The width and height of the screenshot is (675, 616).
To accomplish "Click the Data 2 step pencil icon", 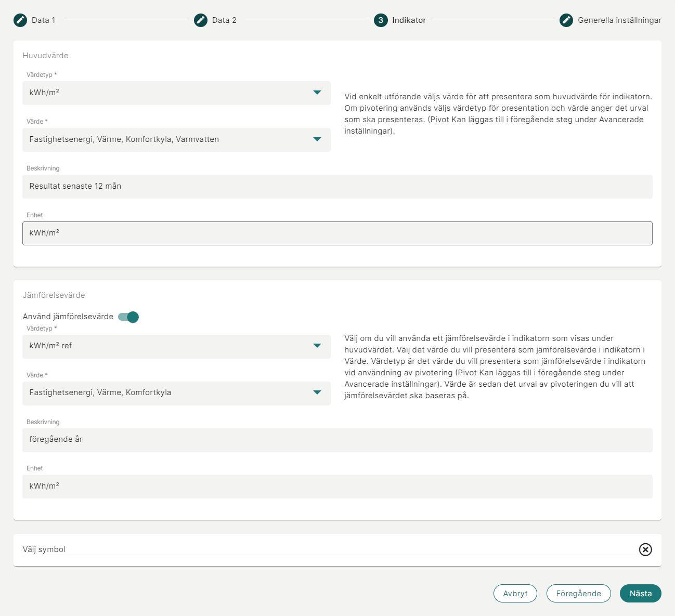I will click(201, 20).
